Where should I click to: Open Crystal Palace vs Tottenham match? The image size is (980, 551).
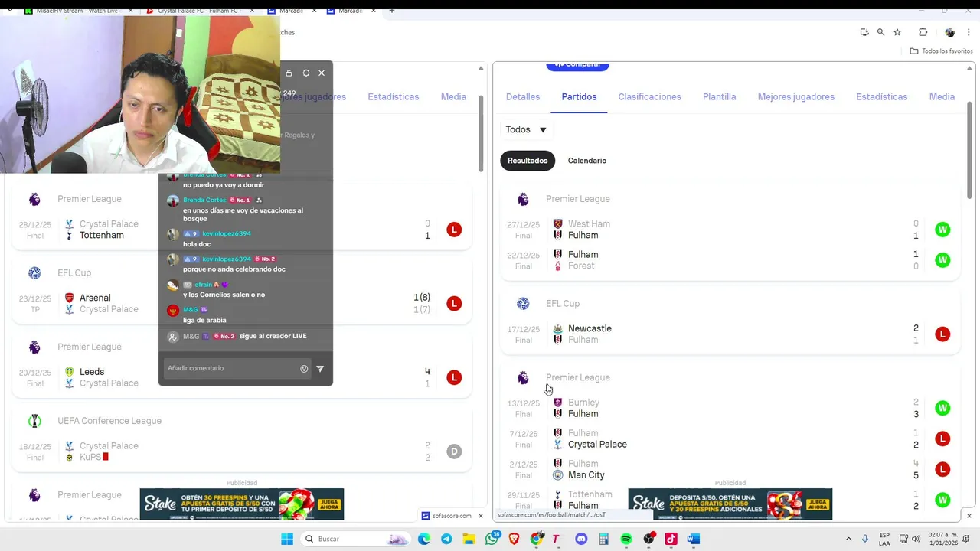pyautogui.click(x=242, y=230)
